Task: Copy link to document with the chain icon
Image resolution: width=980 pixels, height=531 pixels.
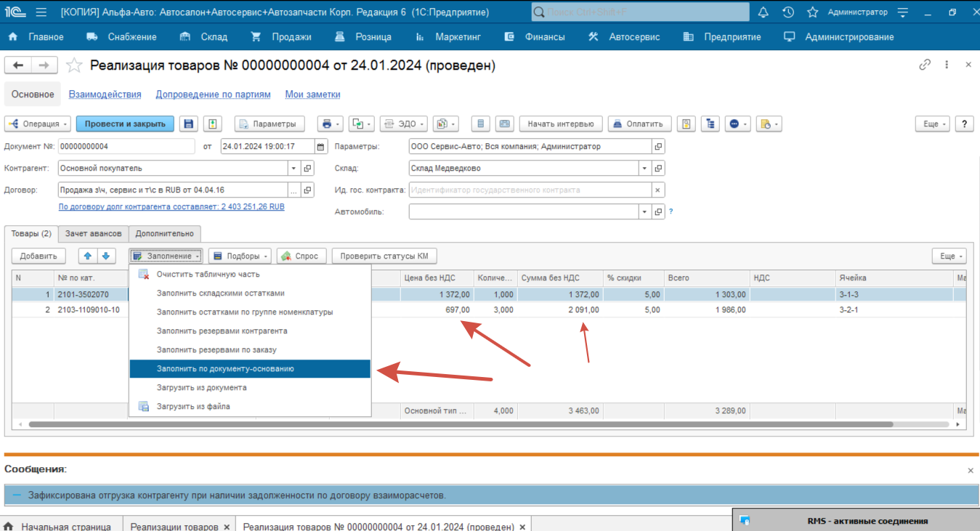Action: click(925, 65)
